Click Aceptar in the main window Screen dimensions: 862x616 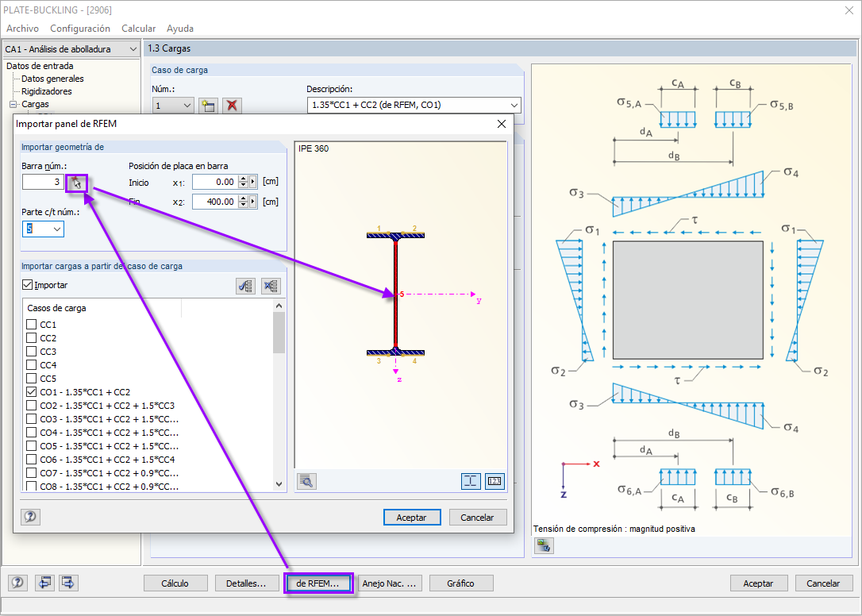tap(758, 583)
